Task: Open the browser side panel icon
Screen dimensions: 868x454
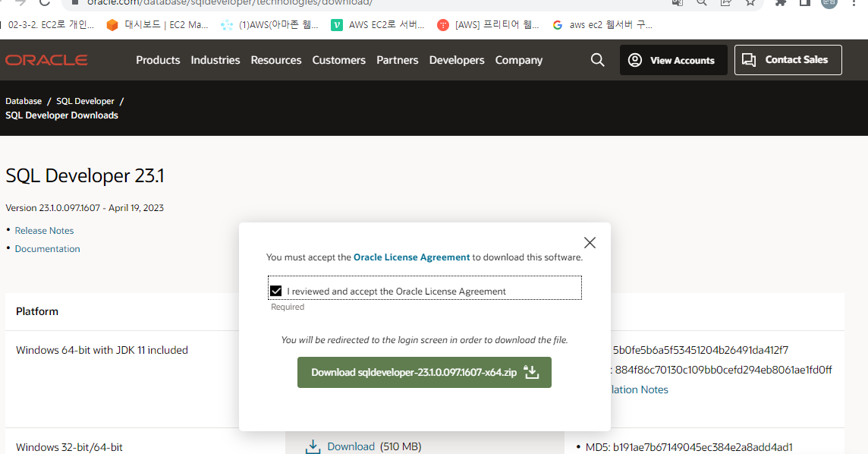Action: tap(805, 2)
